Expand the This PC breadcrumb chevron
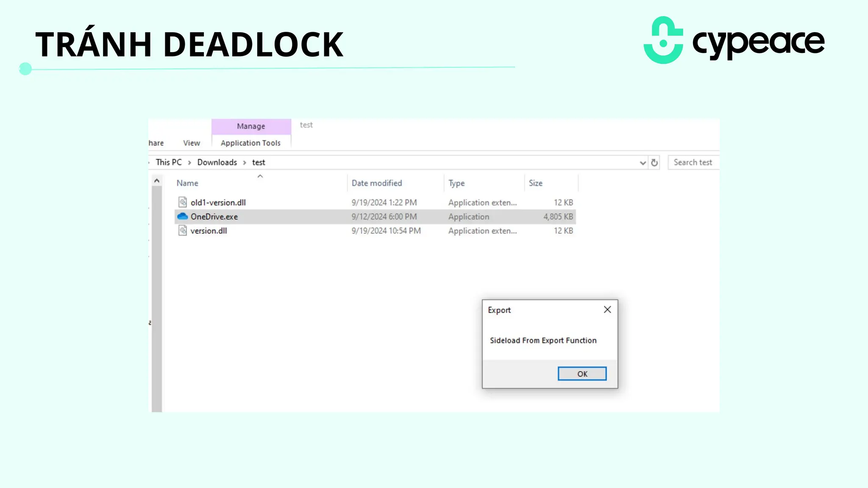The height and width of the screenshot is (488, 868). (x=189, y=163)
